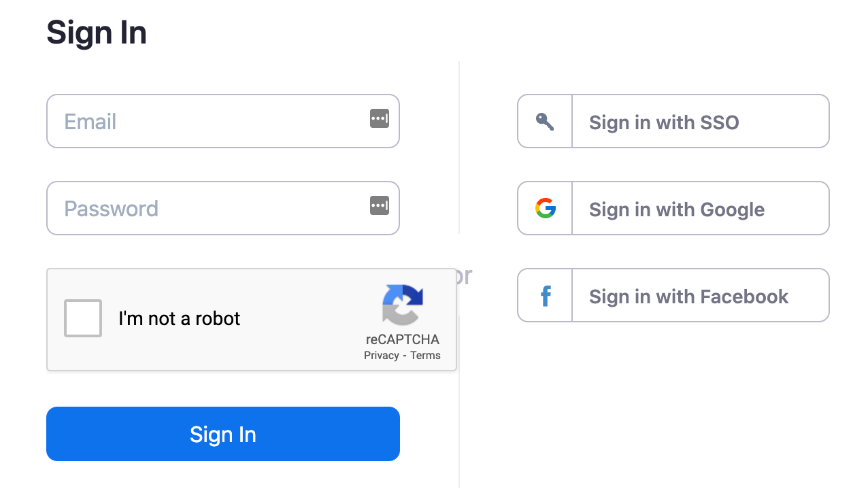Click the blue Sign In button
This screenshot has height=491, width=868.
click(x=223, y=434)
